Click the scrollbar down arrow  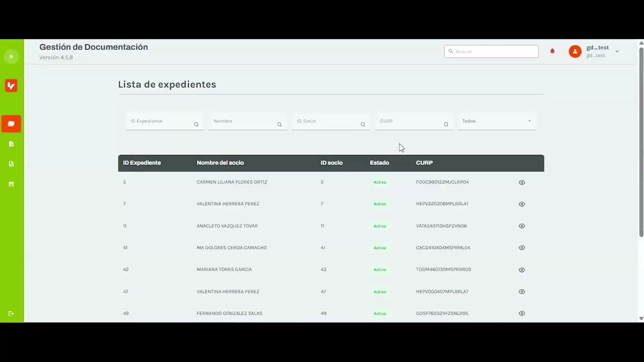[x=641, y=319]
